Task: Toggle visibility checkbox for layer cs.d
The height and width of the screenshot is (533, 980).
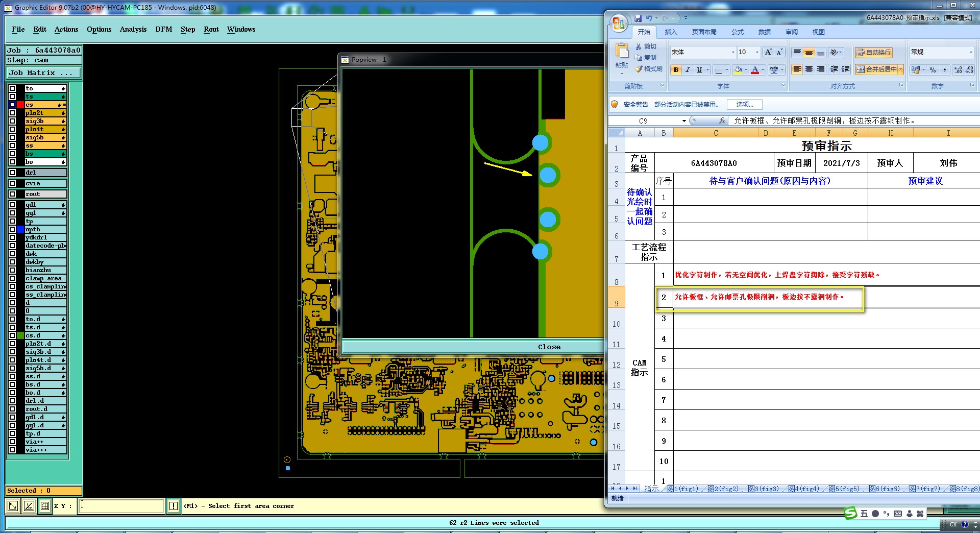Action: [12, 335]
